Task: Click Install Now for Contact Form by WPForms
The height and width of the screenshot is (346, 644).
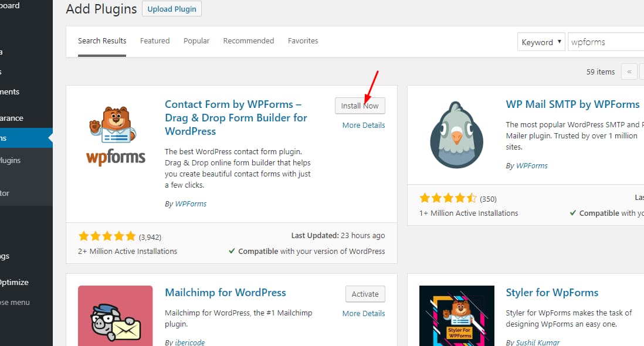Action: (x=360, y=106)
